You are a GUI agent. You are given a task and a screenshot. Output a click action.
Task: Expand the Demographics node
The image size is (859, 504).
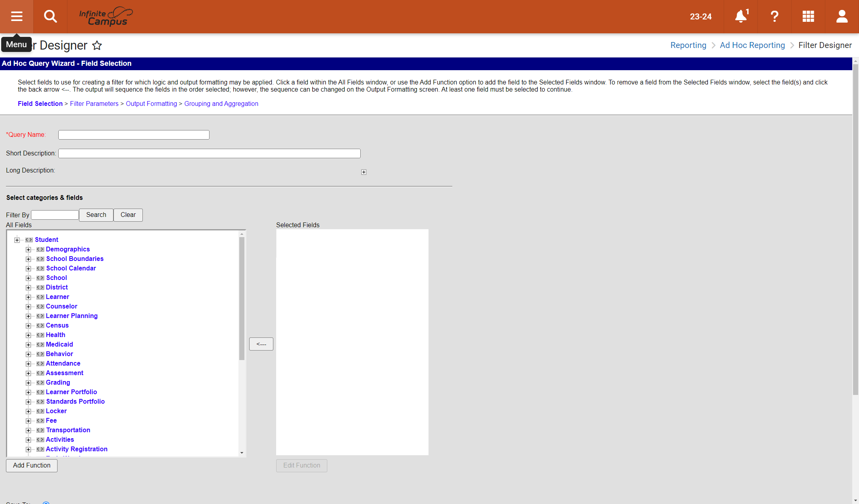click(28, 249)
